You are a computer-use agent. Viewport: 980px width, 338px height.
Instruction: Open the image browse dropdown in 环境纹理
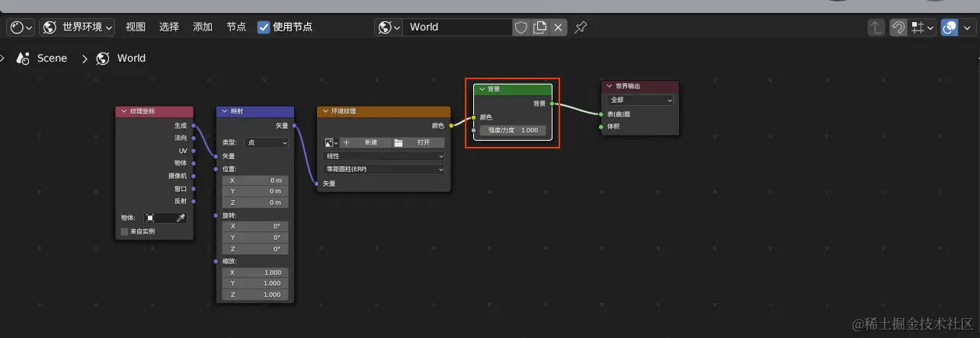(331, 142)
